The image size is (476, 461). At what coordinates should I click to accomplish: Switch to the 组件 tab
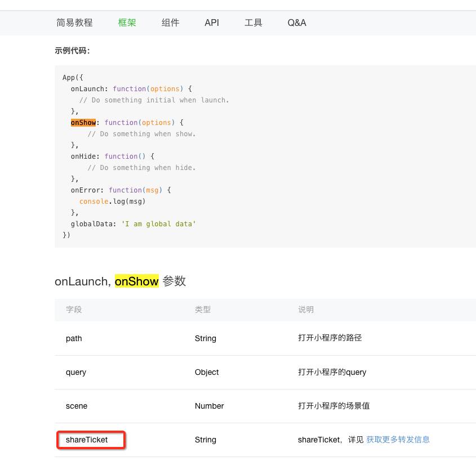click(x=170, y=23)
